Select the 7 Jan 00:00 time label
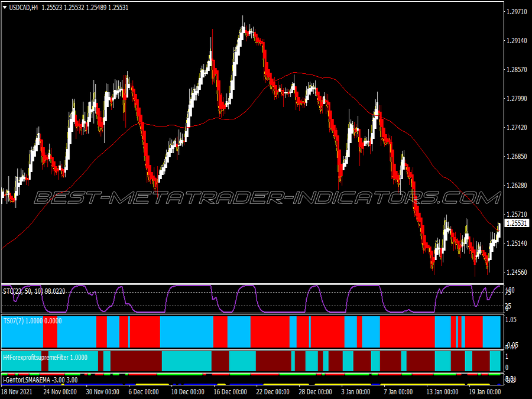This screenshot has width=532, height=399. (x=398, y=392)
